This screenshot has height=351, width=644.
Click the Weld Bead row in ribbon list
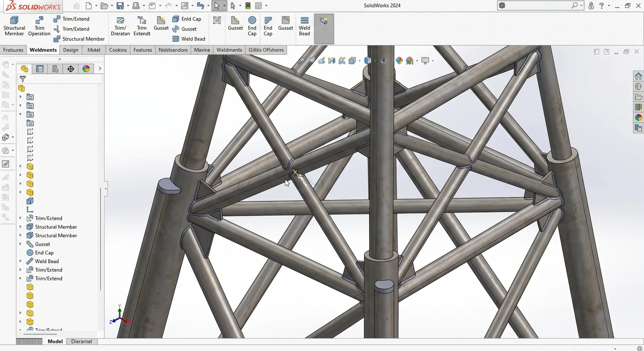click(189, 39)
